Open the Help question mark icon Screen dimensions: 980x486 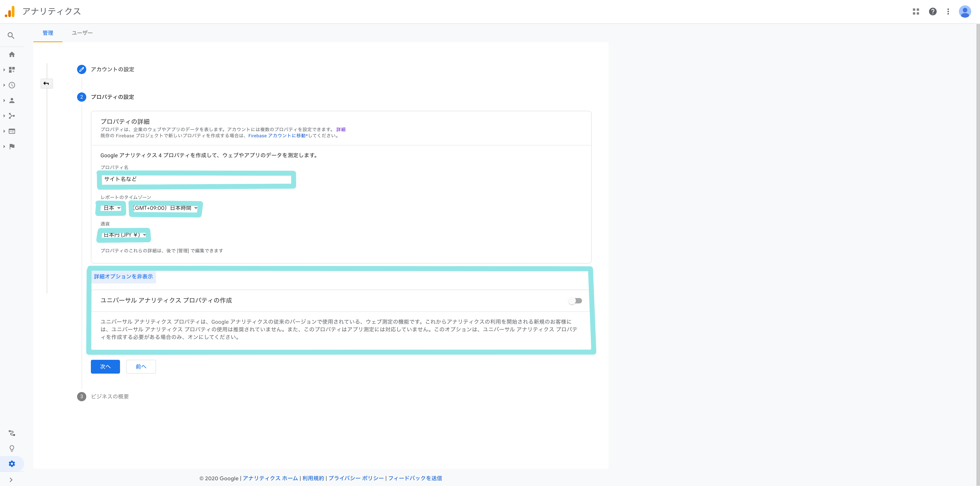click(x=932, y=12)
